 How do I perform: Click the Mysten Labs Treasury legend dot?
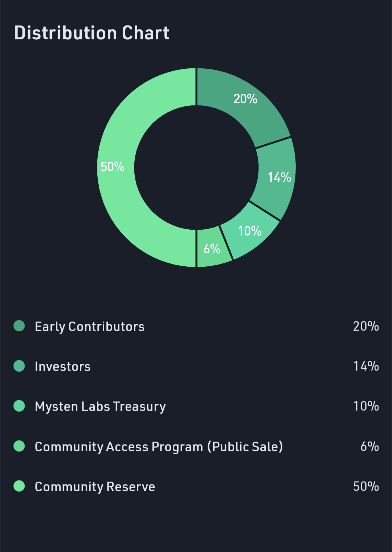click(19, 406)
